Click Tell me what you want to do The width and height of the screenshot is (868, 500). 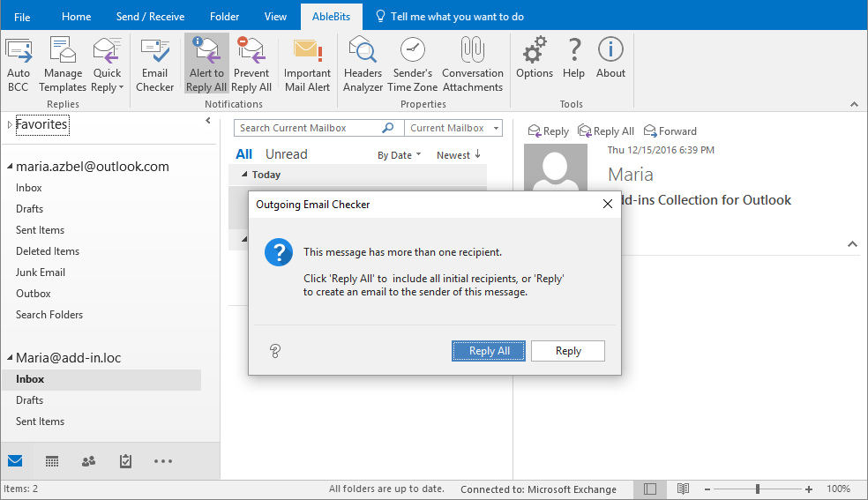(x=450, y=17)
